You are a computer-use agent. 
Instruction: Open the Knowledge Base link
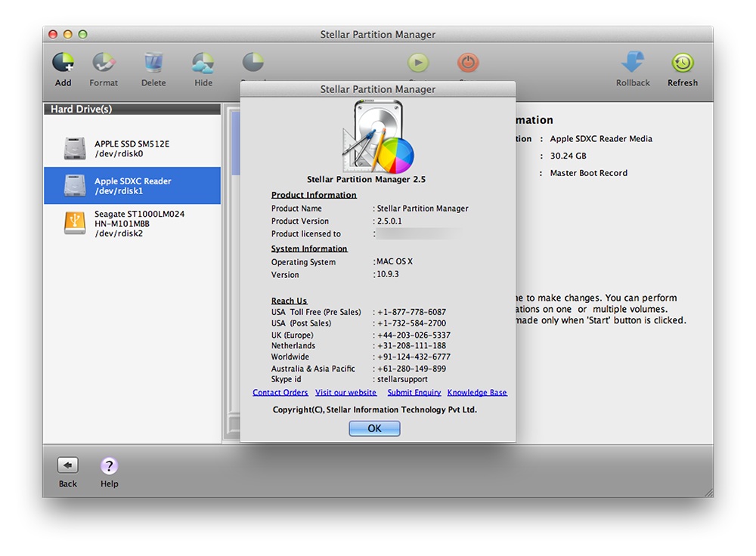pos(477,392)
